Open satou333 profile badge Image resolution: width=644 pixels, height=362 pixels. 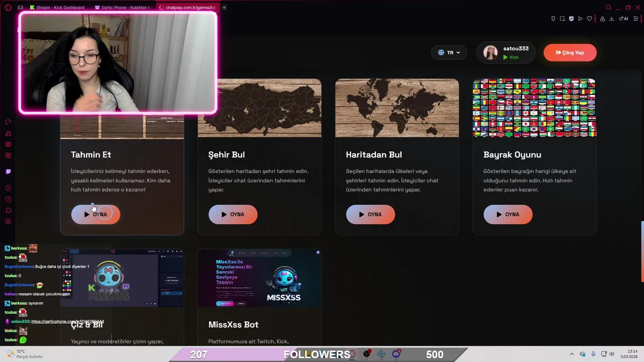pos(506,52)
